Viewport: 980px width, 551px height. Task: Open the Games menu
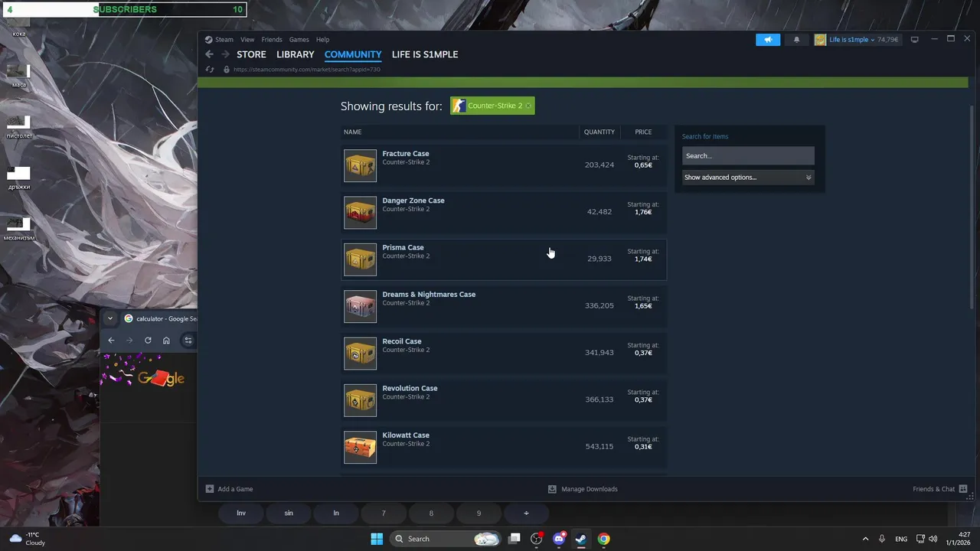pyautogui.click(x=299, y=40)
